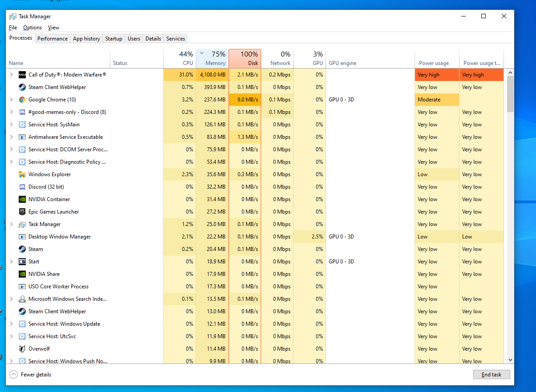Image resolution: width=536 pixels, height=392 pixels.
Task: Sort by the Memory column header
Action: tap(212, 58)
